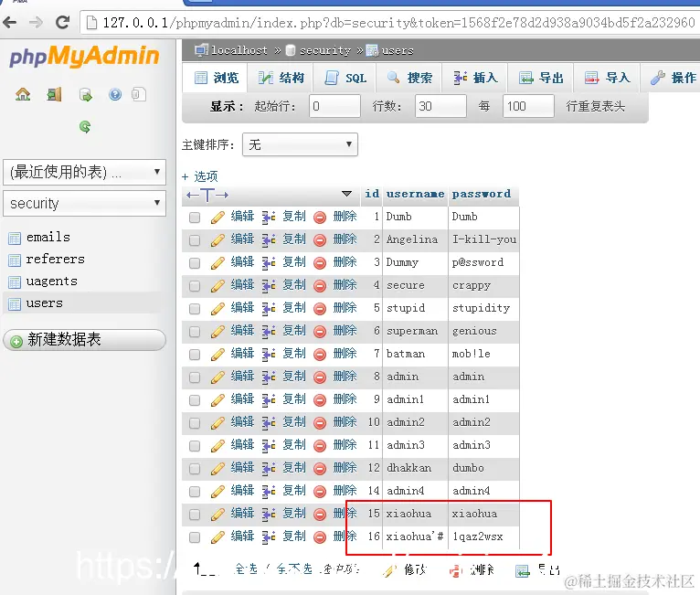The image size is (700, 595).
Task: Open the 导出 export tab
Action: [x=541, y=78]
